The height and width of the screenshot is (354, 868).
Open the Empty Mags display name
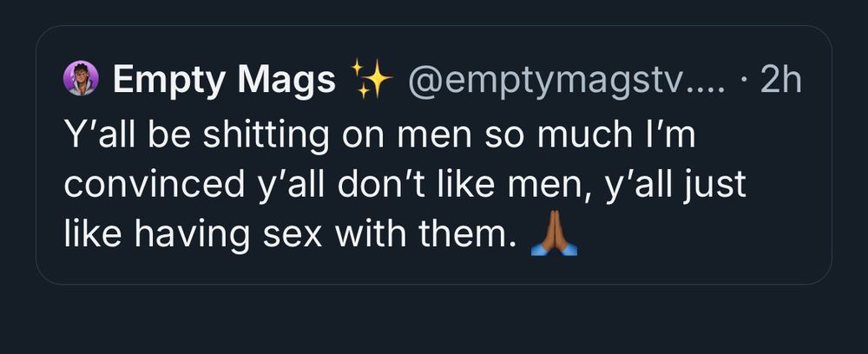pos(224,81)
